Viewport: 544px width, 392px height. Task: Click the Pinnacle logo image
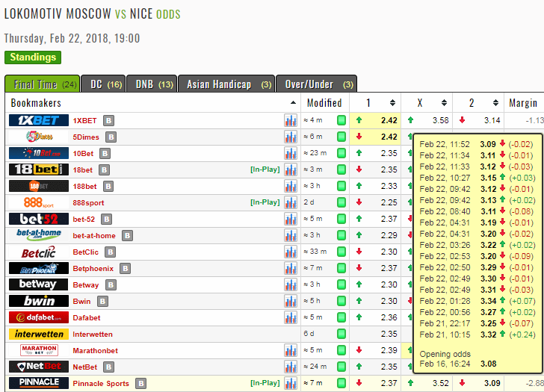pyautogui.click(x=39, y=383)
